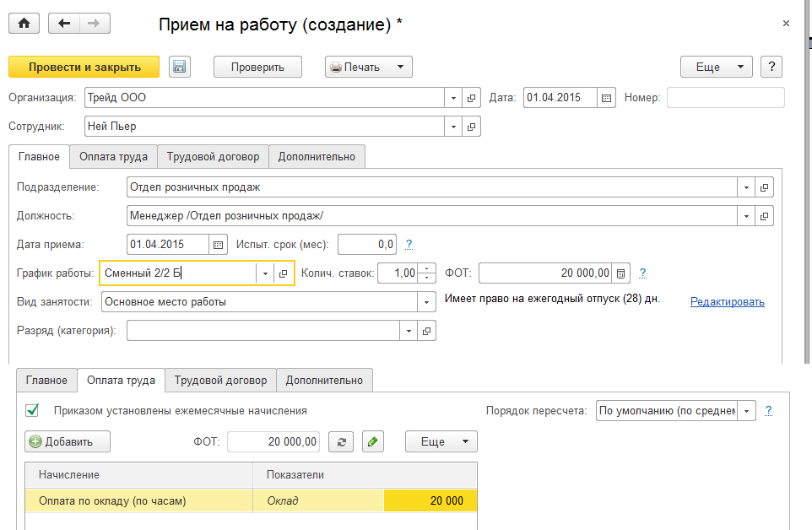Click the Редактировать link
Viewport: 812px width, 530px height.
tap(727, 302)
